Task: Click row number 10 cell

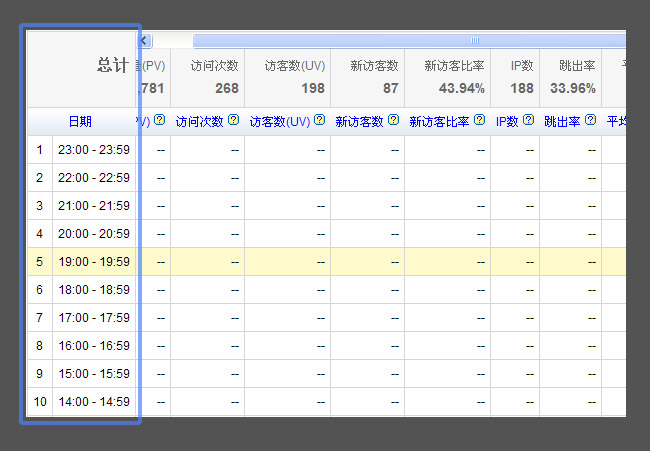Action: [x=40, y=402]
